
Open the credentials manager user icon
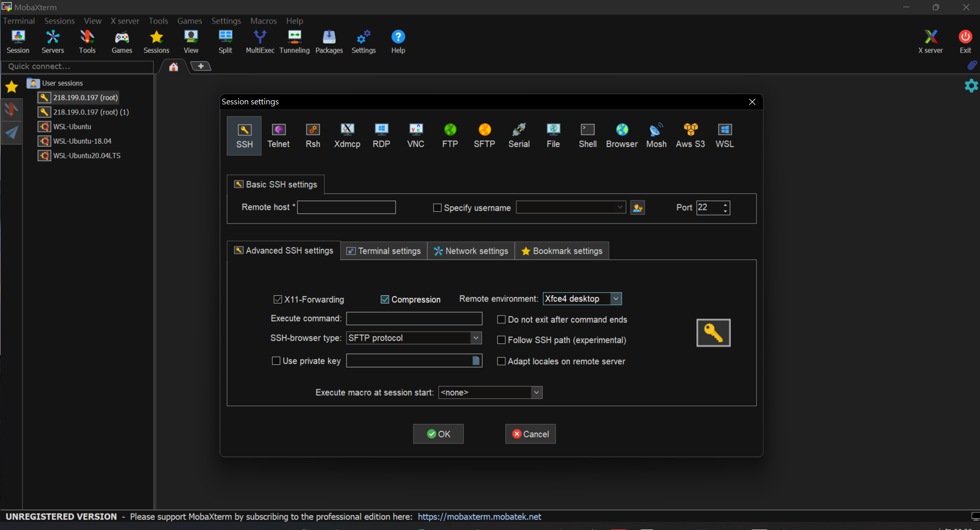(637, 208)
